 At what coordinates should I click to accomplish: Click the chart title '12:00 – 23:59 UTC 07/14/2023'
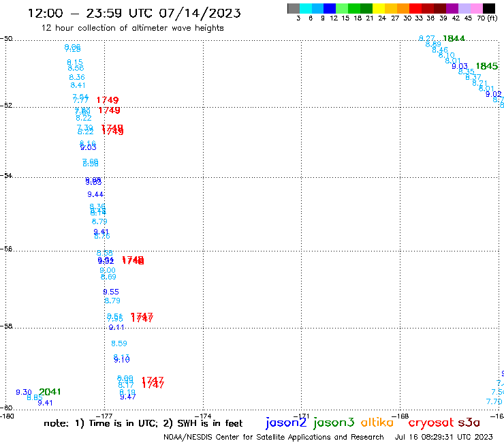pos(134,13)
